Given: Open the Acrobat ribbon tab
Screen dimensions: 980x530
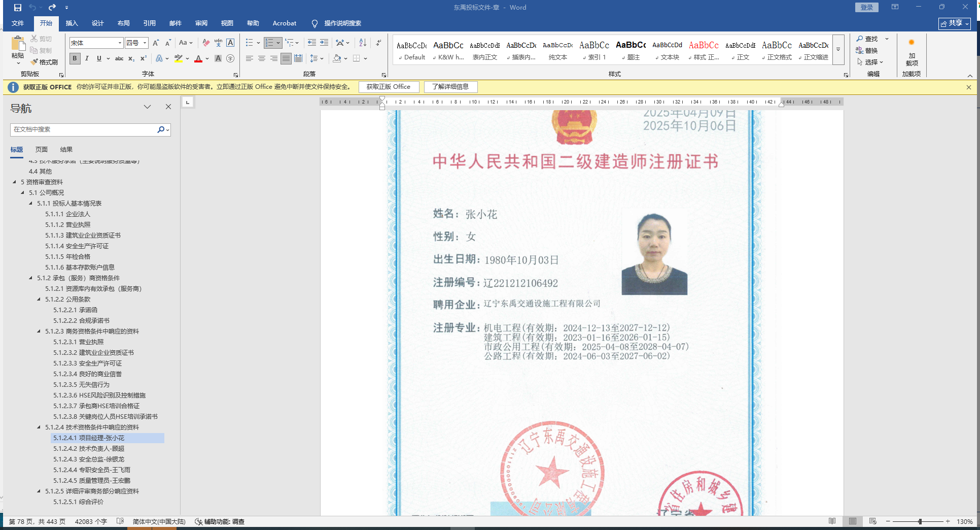Looking at the screenshot, I should [x=285, y=23].
